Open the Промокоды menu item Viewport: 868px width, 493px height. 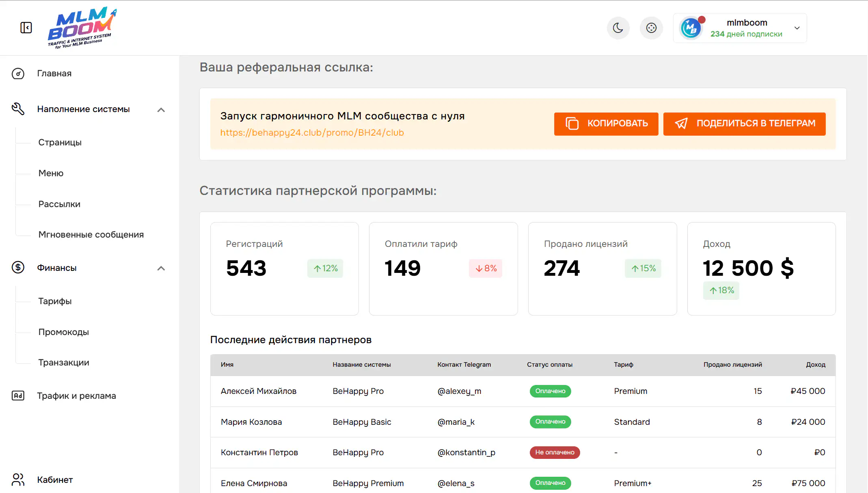63,332
